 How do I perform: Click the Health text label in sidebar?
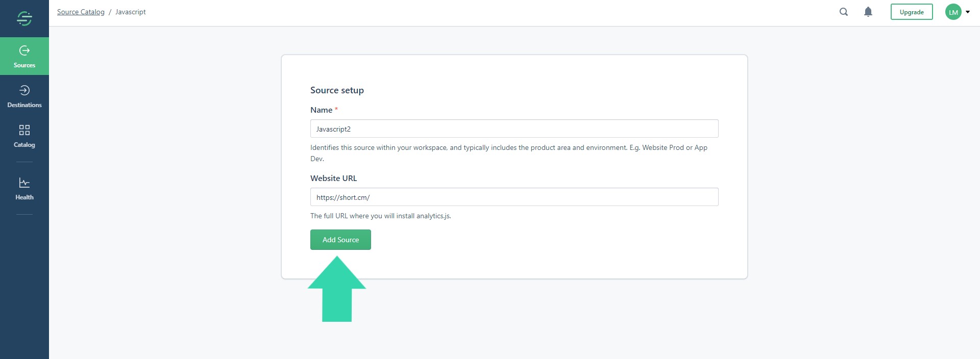pos(24,197)
